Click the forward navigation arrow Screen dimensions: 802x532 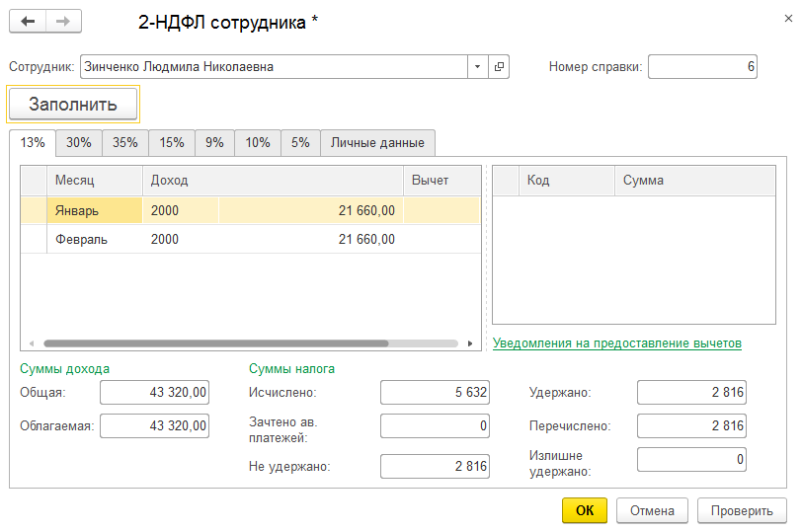coord(63,22)
